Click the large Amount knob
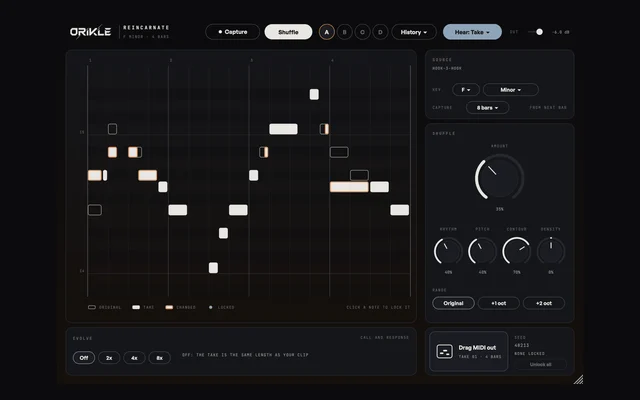640x400 pixels. tap(499, 178)
